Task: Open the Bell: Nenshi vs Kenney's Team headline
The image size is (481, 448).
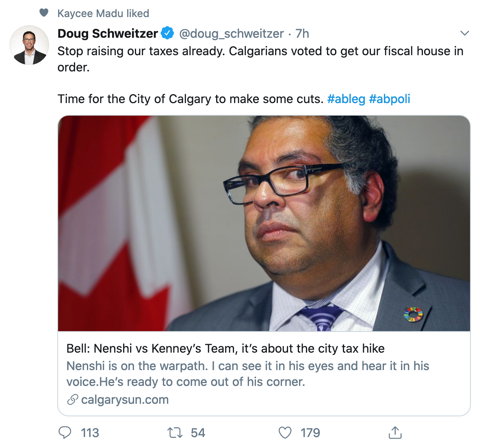Action: coord(225,349)
